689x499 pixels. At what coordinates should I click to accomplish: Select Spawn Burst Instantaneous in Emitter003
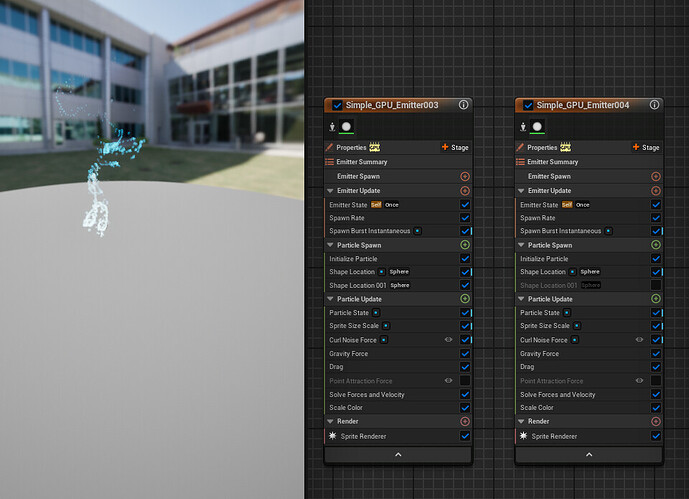[398, 231]
